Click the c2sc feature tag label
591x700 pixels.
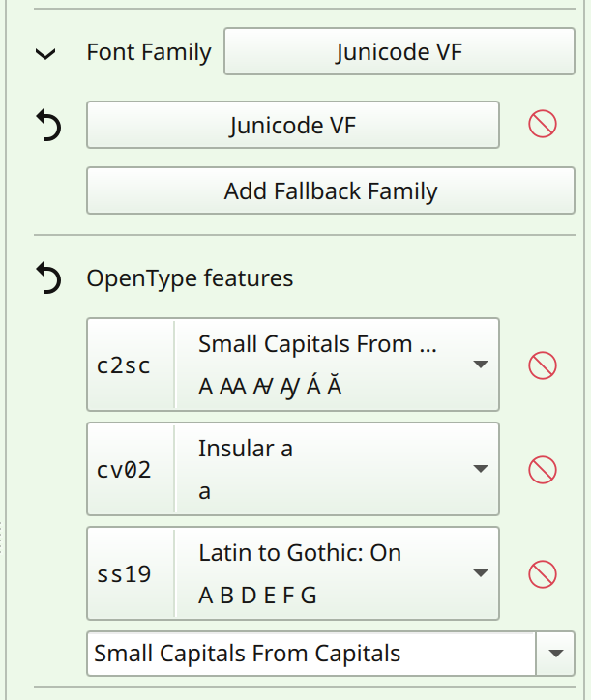125,366
